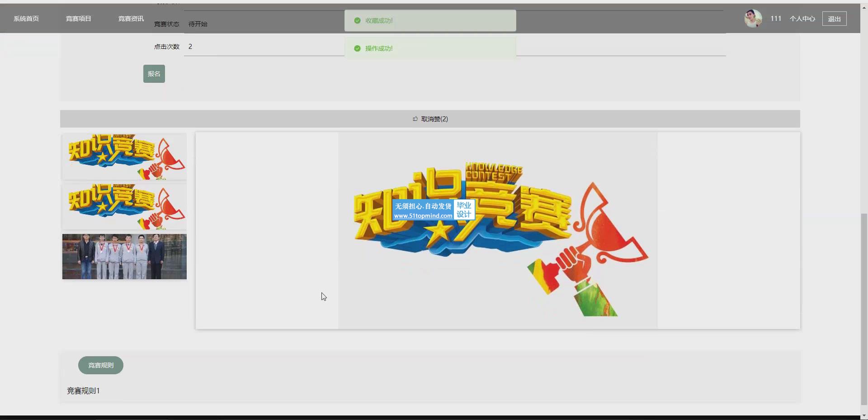
Task: Click the 竞赛规则1 text
Action: (x=83, y=391)
